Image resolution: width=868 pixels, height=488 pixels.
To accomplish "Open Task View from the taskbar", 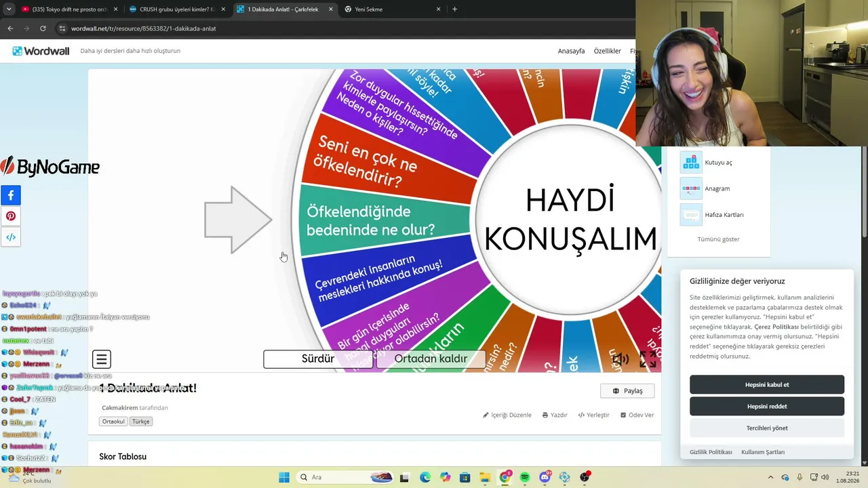I will pyautogui.click(x=405, y=477).
